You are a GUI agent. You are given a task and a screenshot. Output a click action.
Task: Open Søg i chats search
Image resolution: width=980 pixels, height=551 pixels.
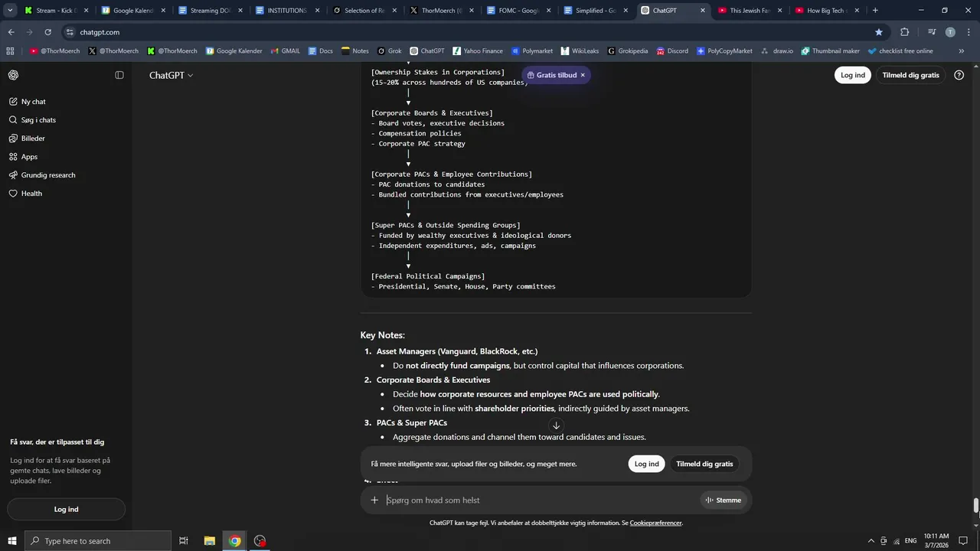point(66,120)
